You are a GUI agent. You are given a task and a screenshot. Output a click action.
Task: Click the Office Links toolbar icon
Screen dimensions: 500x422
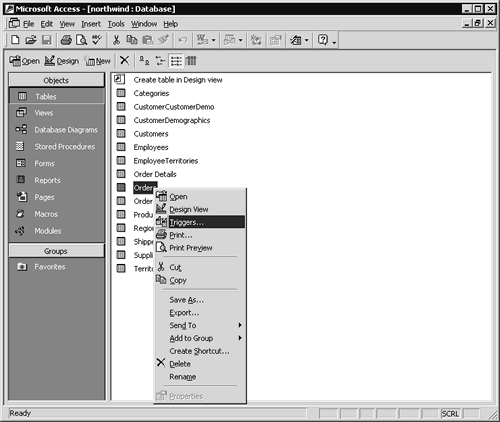tap(202, 40)
